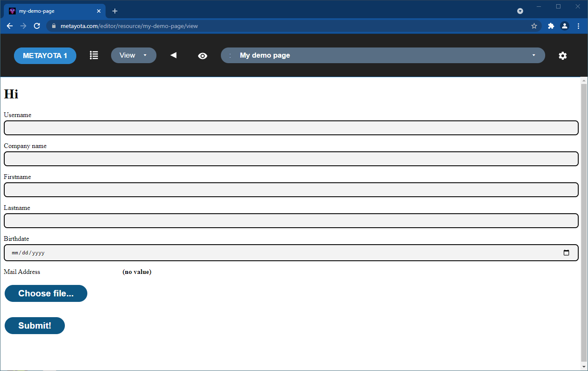This screenshot has height=371, width=588.
Task: Click the scrollbar down arrow
Action: [x=584, y=367]
